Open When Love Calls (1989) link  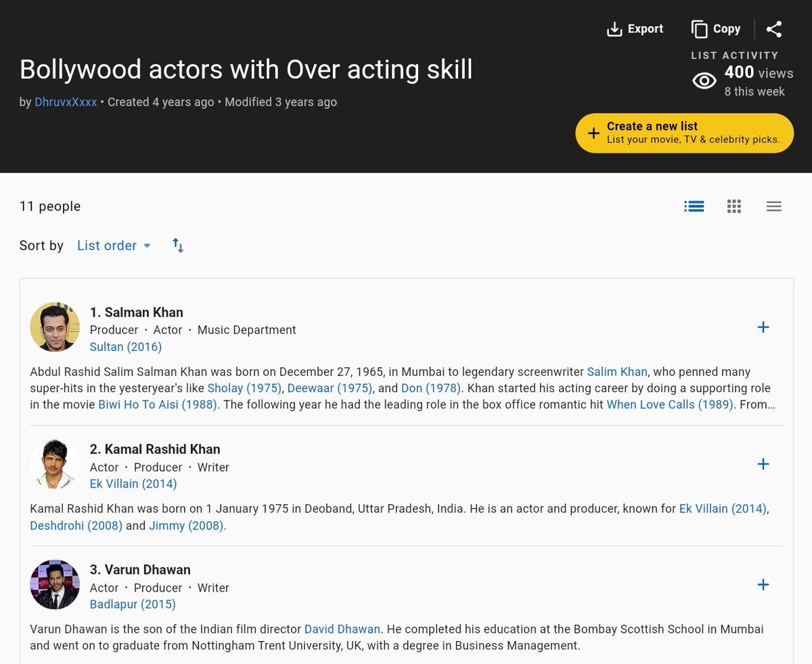tap(670, 405)
